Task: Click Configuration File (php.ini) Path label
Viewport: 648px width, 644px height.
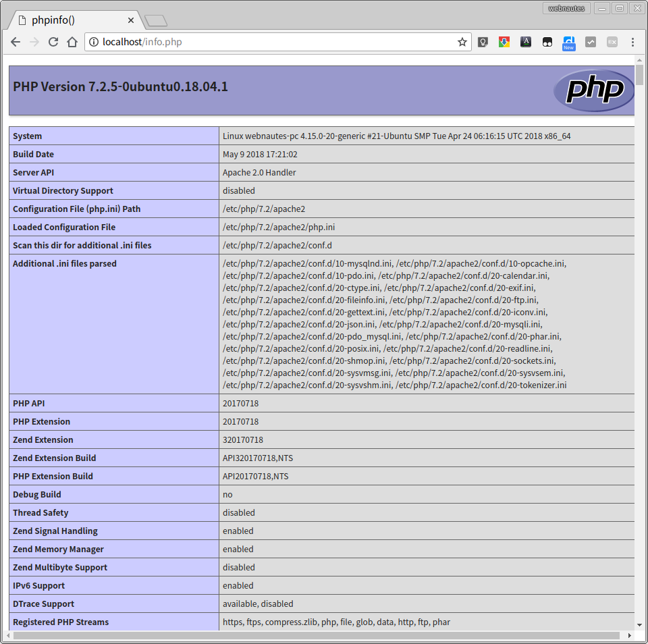Action: coord(76,209)
